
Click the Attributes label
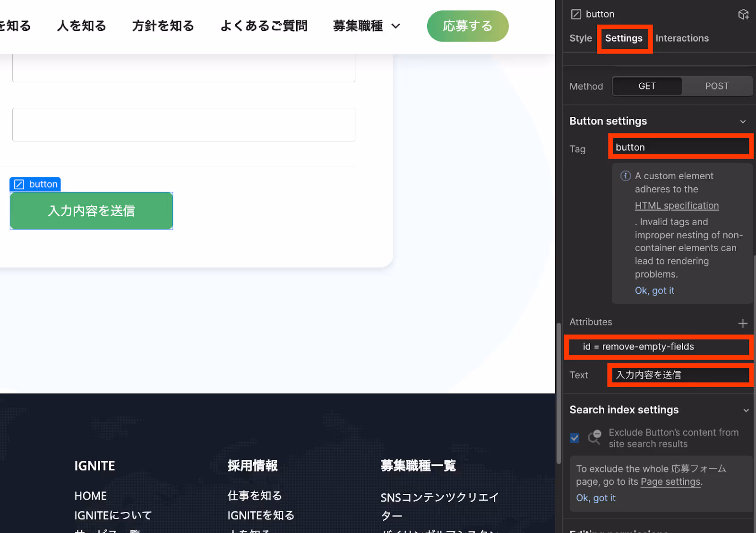coord(591,322)
